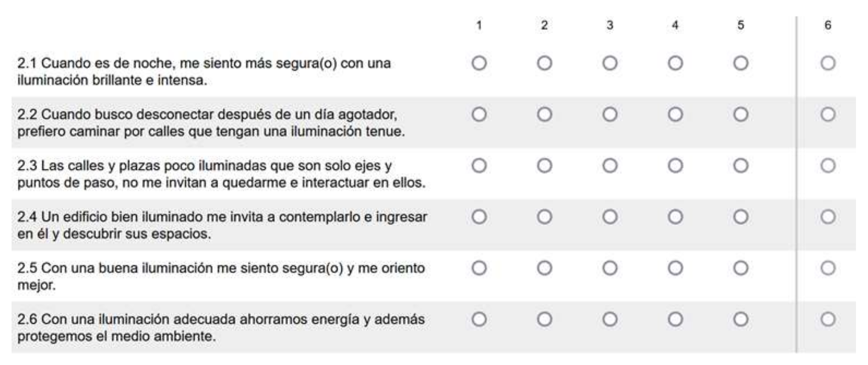Select rating 2 for statement 2.6
Screen dimensions: 868x365
[544, 319]
